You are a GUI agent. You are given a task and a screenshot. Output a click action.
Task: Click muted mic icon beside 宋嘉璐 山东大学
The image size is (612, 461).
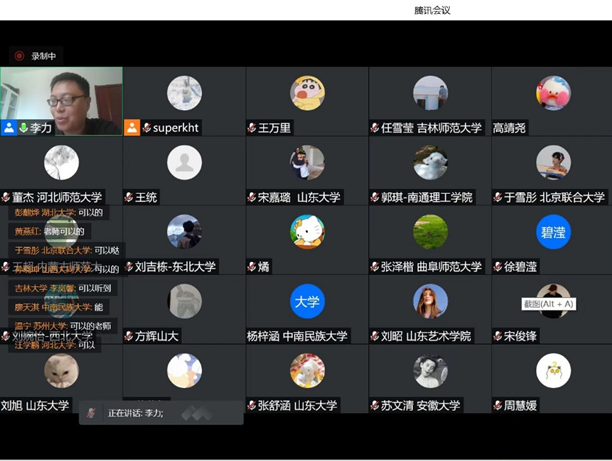point(252,197)
